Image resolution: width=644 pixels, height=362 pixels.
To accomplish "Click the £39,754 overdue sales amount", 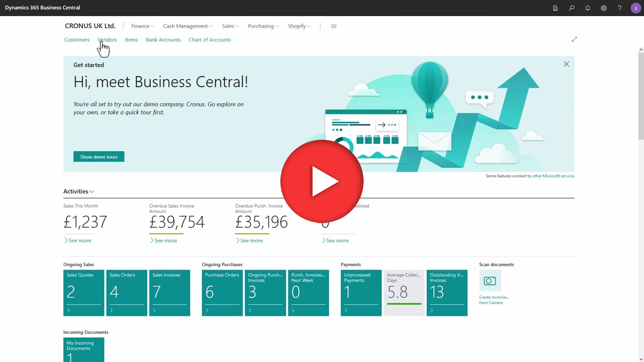I will click(x=177, y=222).
